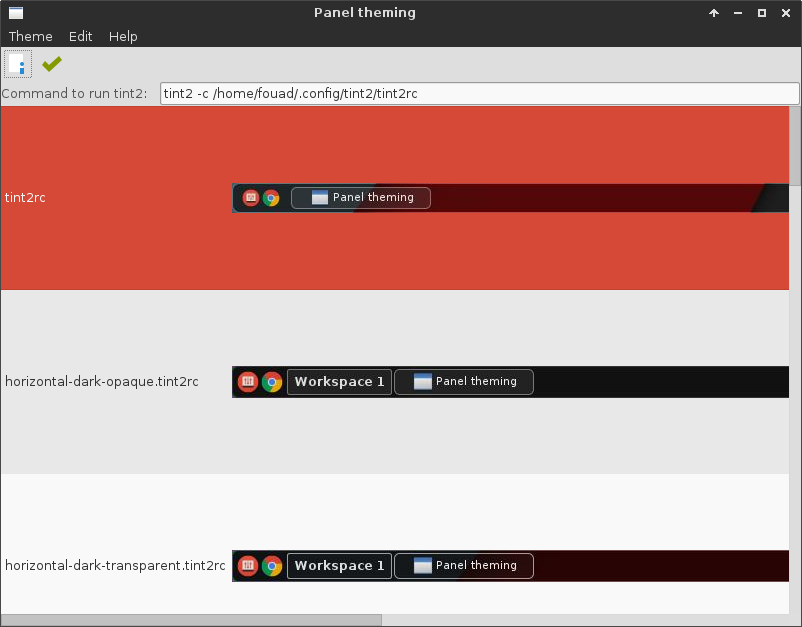The width and height of the screenshot is (802, 627).
Task: Apply theme using green checkmark icon
Action: (51, 63)
